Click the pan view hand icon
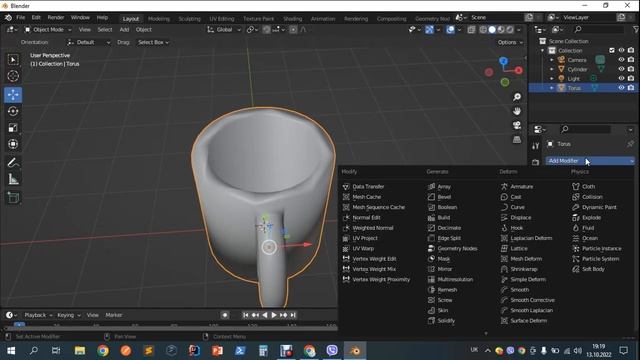The height and width of the screenshot is (360, 640). pos(517,111)
